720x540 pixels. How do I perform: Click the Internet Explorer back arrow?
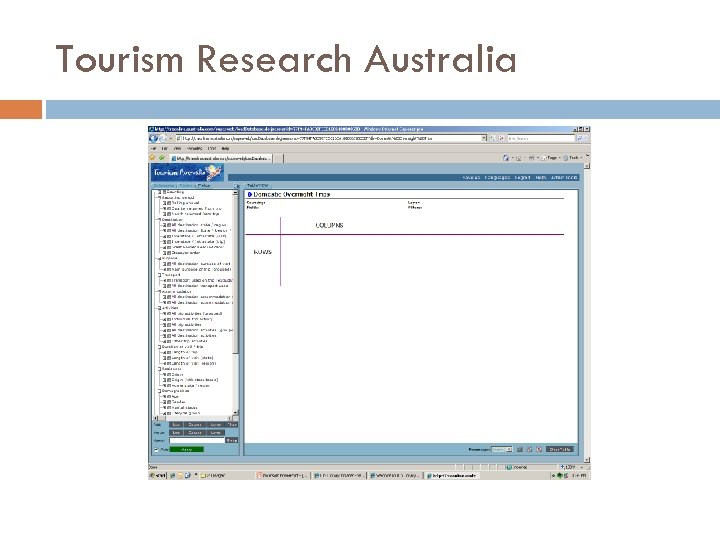153,138
